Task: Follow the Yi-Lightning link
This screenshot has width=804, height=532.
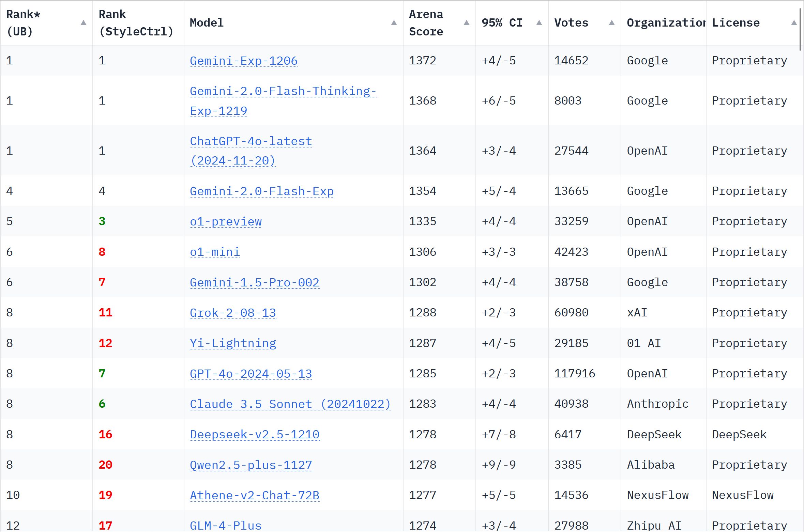Action: coord(233,343)
